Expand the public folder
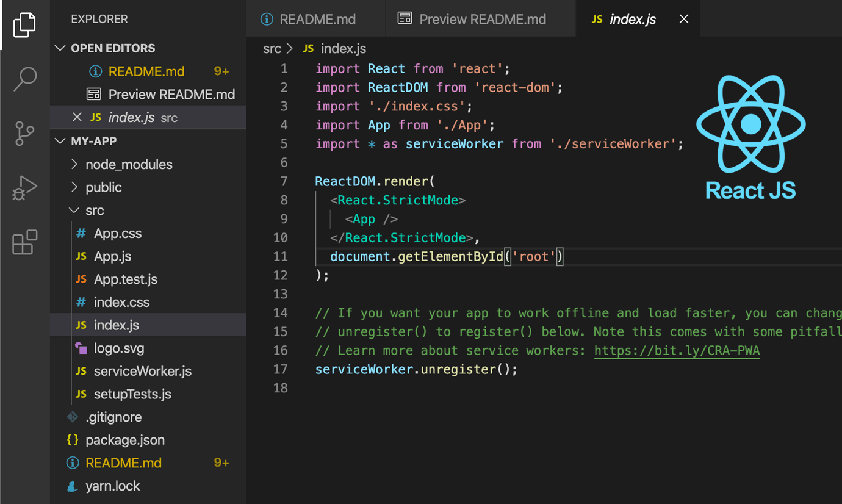 tap(104, 187)
